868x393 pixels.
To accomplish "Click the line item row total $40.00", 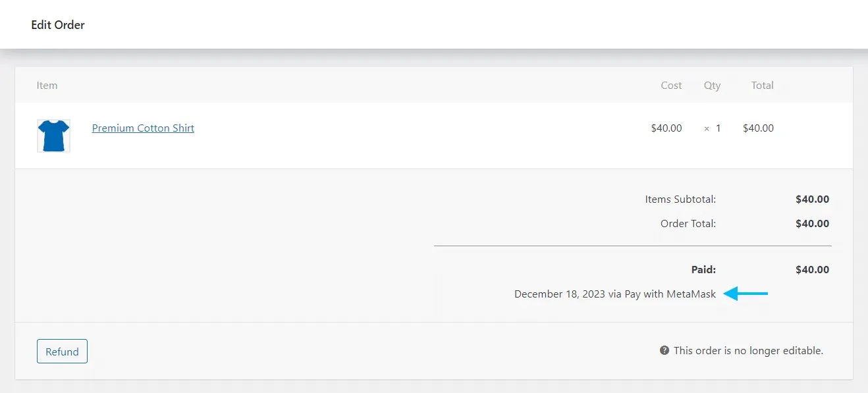I will pyautogui.click(x=757, y=128).
